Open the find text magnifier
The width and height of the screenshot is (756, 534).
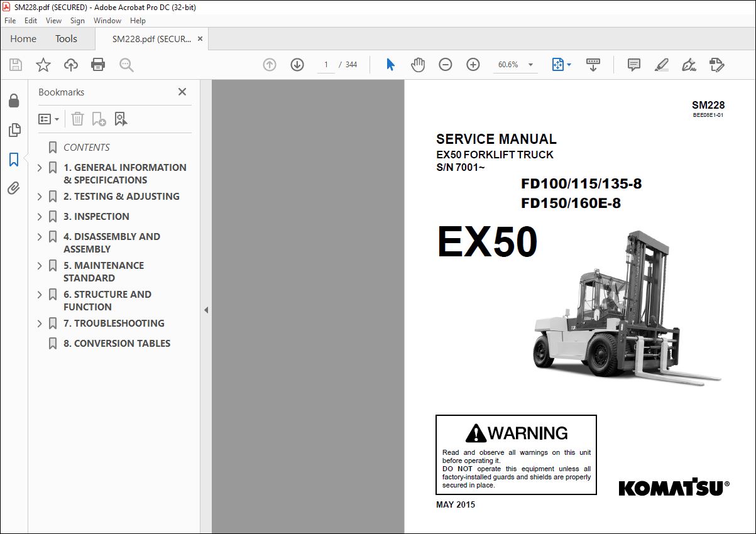[126, 65]
